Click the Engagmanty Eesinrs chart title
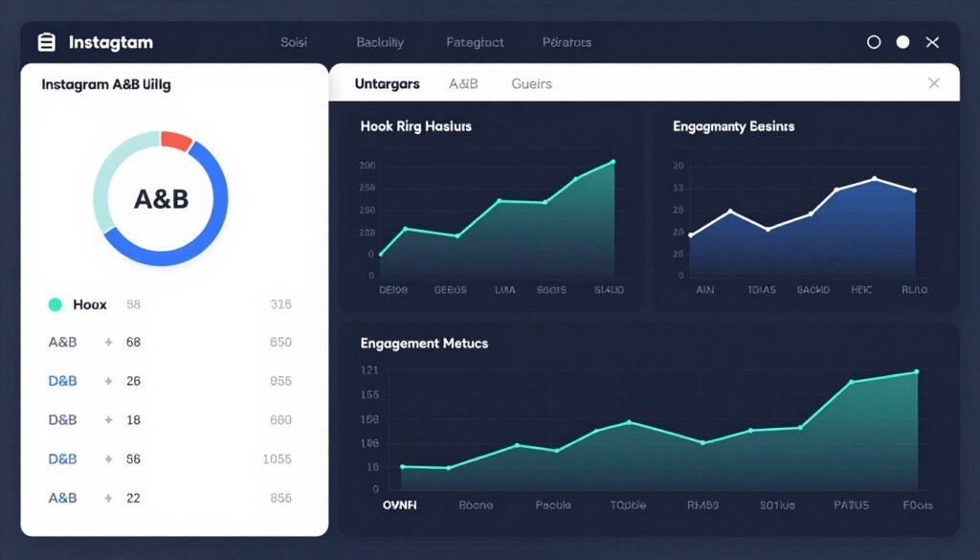This screenshot has height=560, width=980. coord(733,126)
